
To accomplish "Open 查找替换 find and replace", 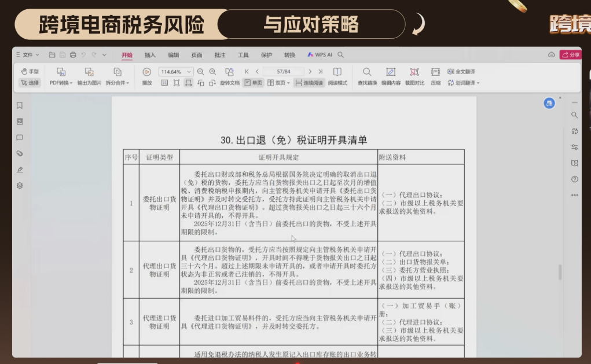I will tap(366, 77).
